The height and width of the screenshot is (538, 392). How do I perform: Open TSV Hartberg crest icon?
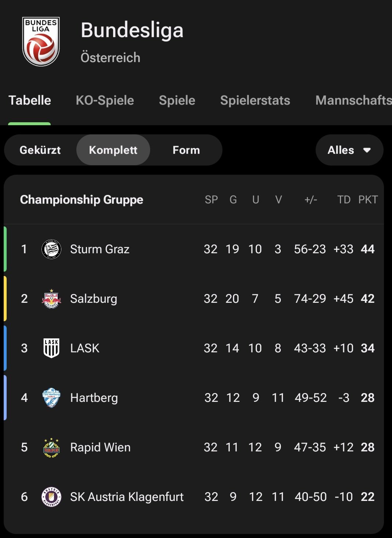point(51,398)
